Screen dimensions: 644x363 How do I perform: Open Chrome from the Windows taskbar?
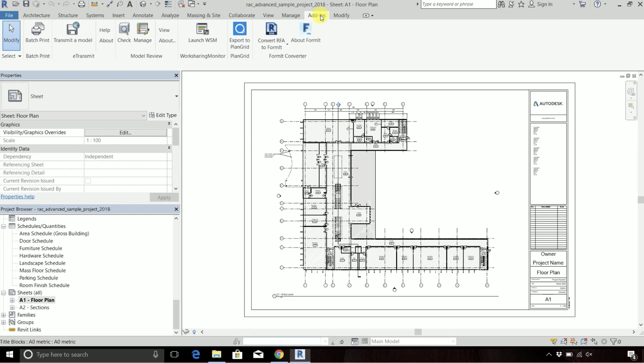click(279, 354)
